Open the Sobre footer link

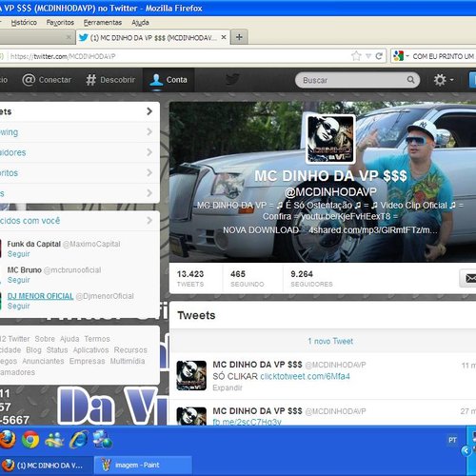pyautogui.click(x=45, y=339)
